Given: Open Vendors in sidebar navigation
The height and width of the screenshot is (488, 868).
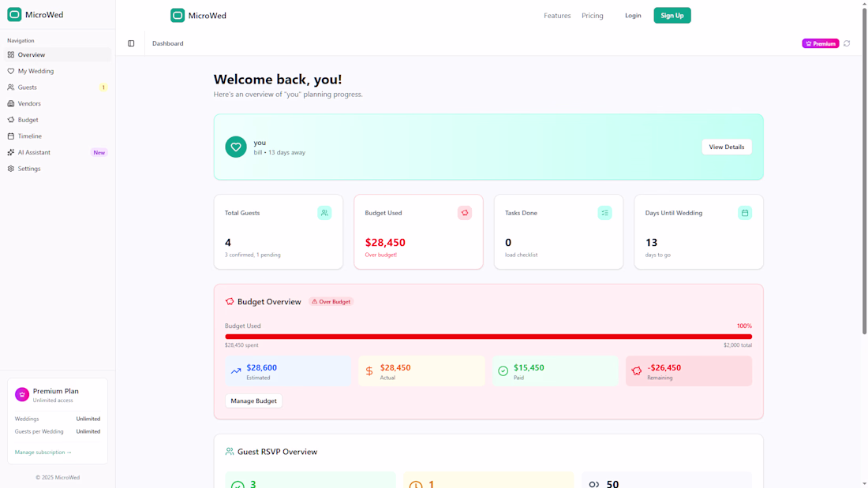Looking at the screenshot, I should pos(58,103).
